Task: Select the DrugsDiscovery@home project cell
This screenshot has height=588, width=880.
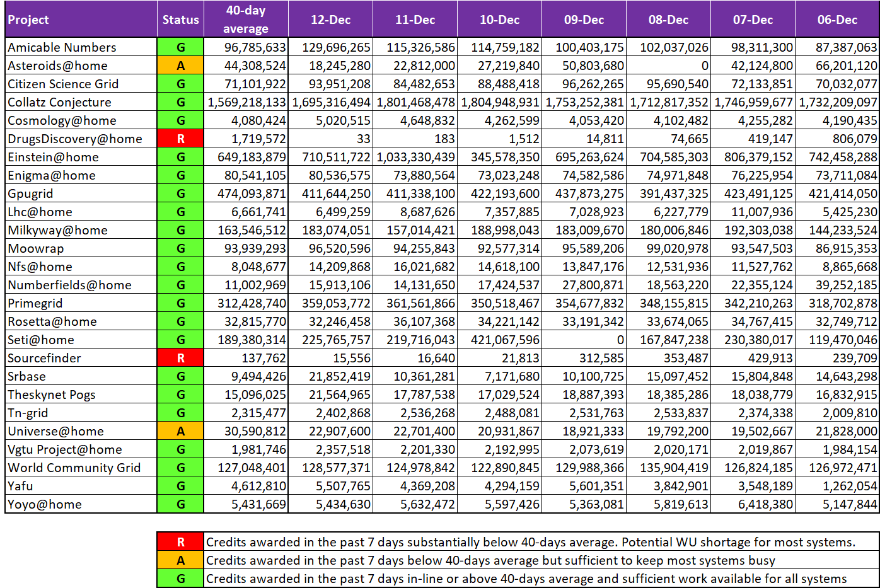Action: (81, 139)
